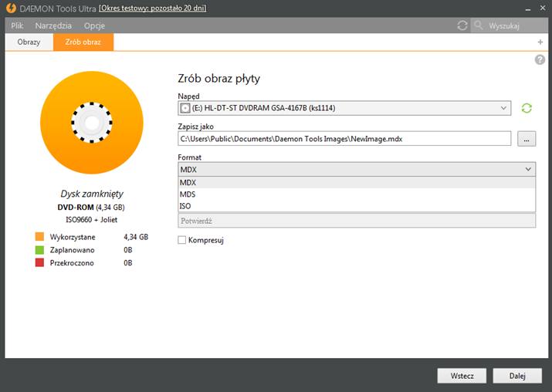Click the drive icon in the Napęd field
The height and width of the screenshot is (392, 552).
[x=185, y=108]
